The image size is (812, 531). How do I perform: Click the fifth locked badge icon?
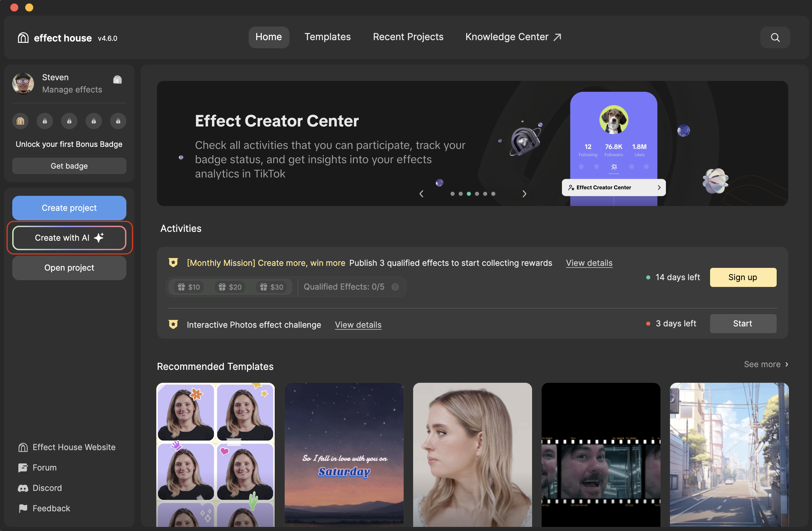[118, 121]
